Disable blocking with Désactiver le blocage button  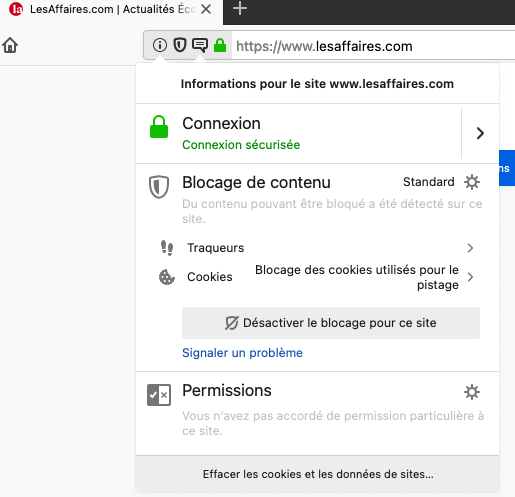pos(331,323)
